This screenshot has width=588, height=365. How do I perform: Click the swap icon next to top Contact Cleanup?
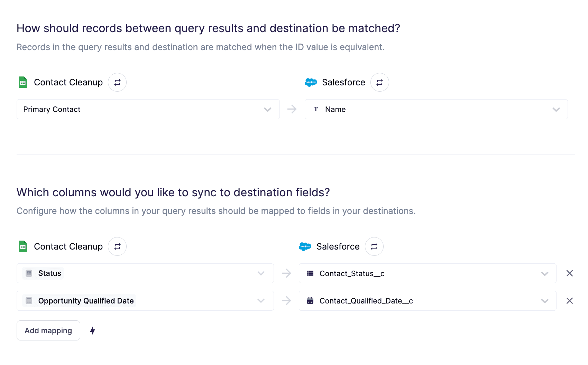tap(117, 82)
